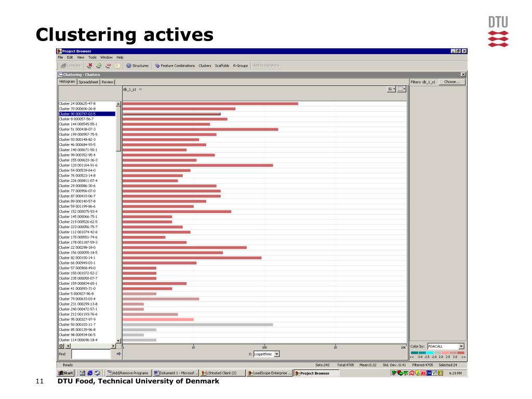
Task: Select Cluster 120 001164-91-6 row
Action: click(87, 165)
